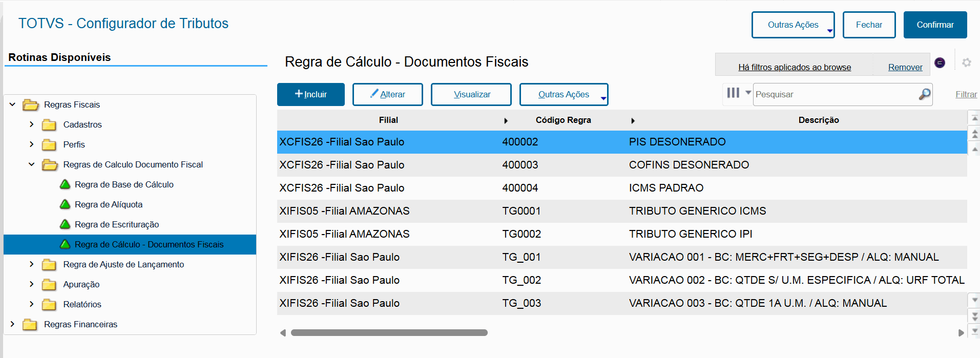Open the top-right Outras Ações dropdown
Viewport: 980px width, 358px height.
point(793,25)
